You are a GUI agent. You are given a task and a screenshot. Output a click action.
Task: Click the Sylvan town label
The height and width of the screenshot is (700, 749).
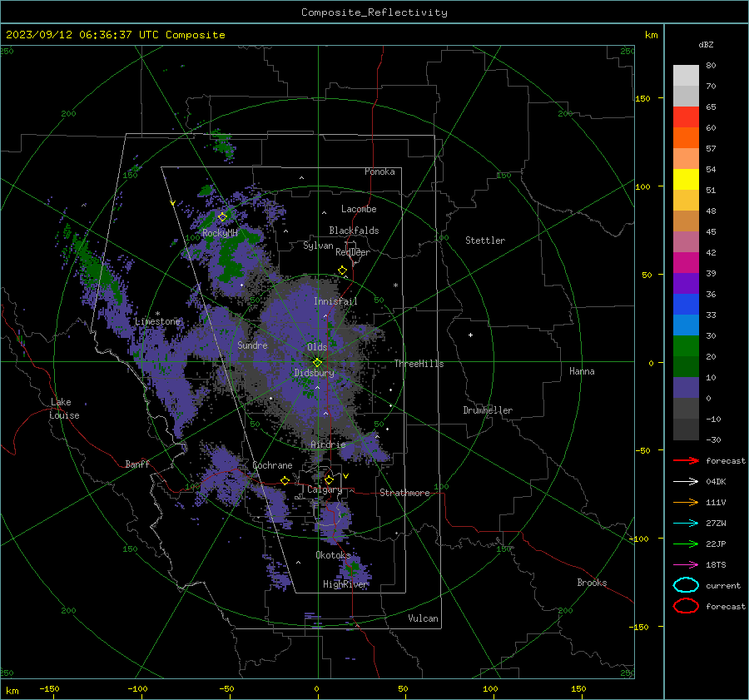(x=318, y=246)
